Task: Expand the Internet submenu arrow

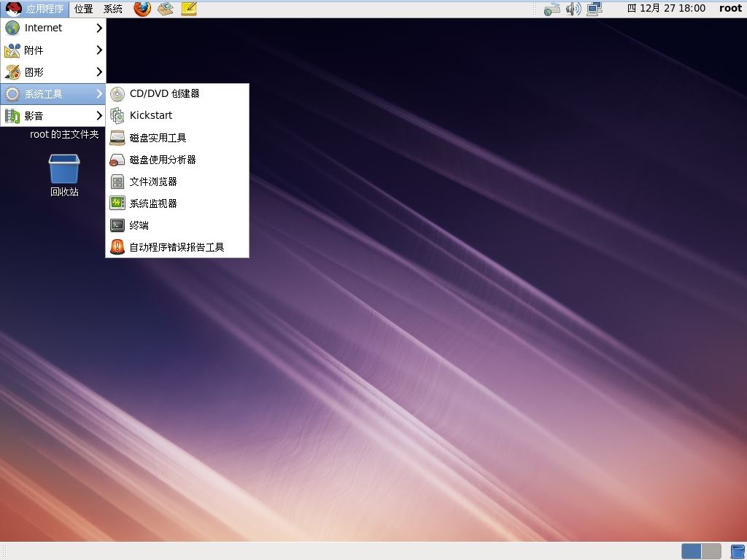Action: point(99,28)
